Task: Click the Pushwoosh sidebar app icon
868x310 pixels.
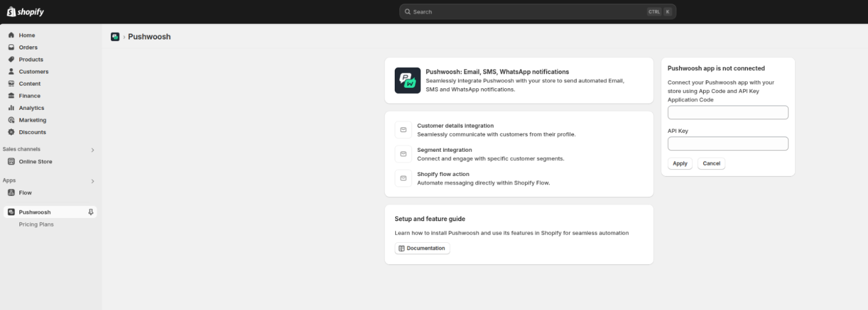Action: pyautogui.click(x=11, y=212)
